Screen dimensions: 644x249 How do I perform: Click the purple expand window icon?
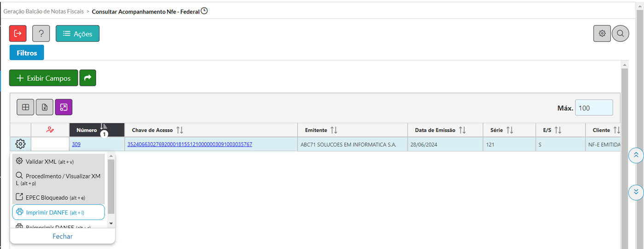pyautogui.click(x=64, y=107)
